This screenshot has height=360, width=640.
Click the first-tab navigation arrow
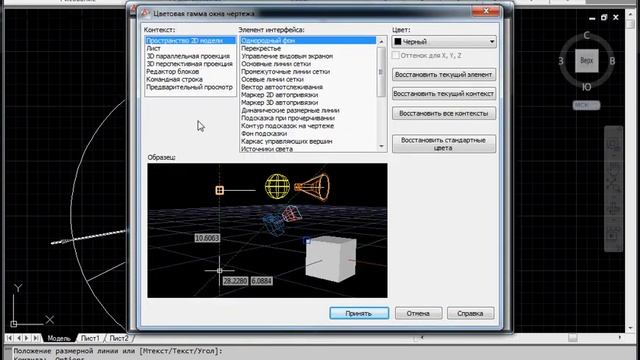click(9, 338)
